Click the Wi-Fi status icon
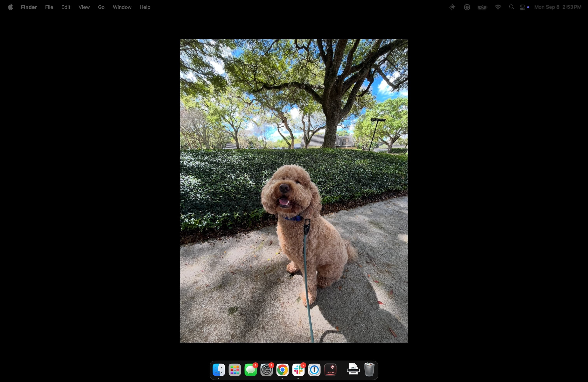Screen dimensions: 588x382 click(498, 7)
